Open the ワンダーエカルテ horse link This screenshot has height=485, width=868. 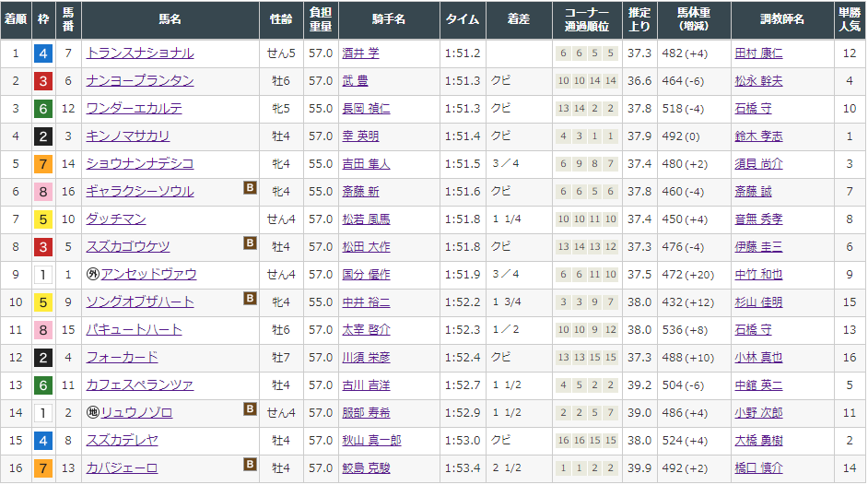tap(134, 109)
